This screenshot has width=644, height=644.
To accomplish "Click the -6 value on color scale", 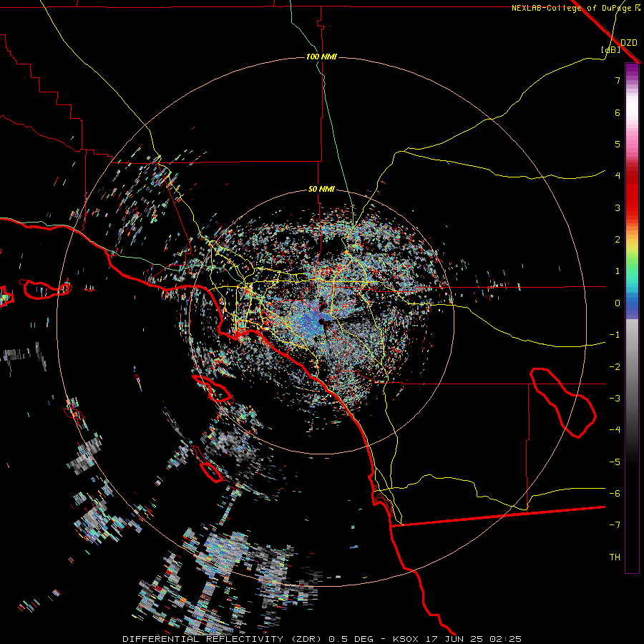I will (x=615, y=494).
